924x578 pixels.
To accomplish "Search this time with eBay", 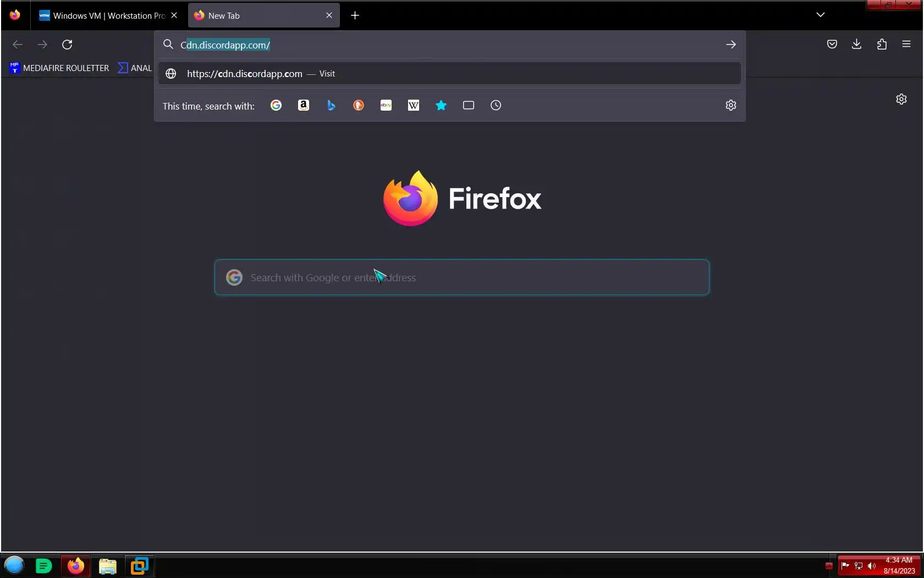I will (386, 105).
